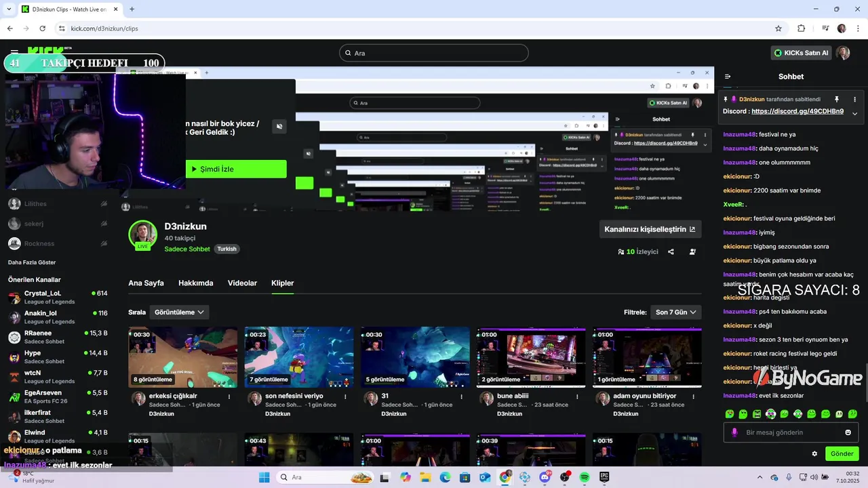
Task: Click the 'Sadece Sohbet' category link under D3nizkun
Action: (187, 249)
